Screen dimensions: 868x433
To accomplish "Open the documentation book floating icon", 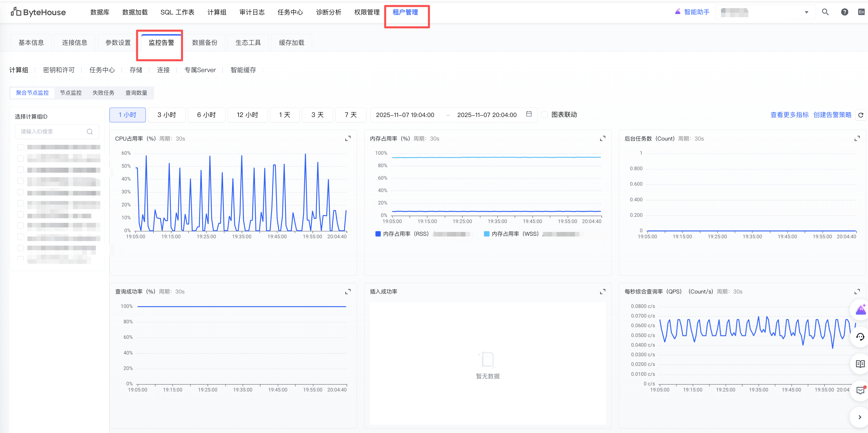I will [860, 364].
